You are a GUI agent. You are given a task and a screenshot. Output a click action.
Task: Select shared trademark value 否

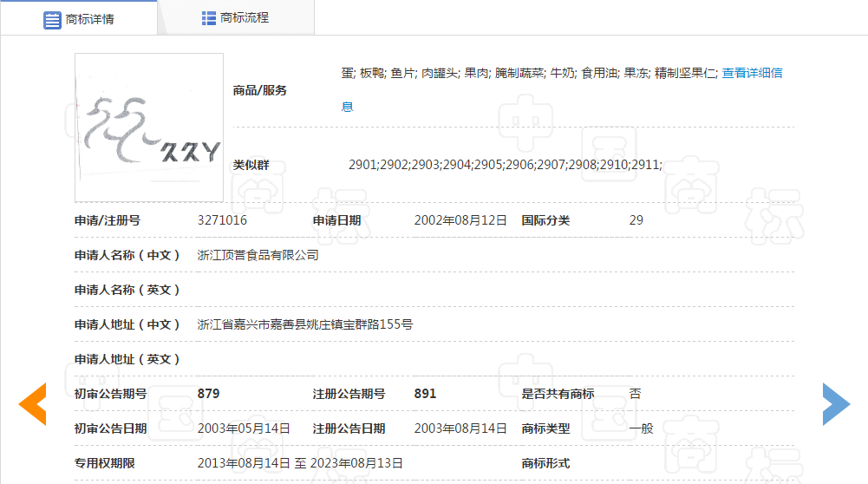pyautogui.click(x=635, y=394)
